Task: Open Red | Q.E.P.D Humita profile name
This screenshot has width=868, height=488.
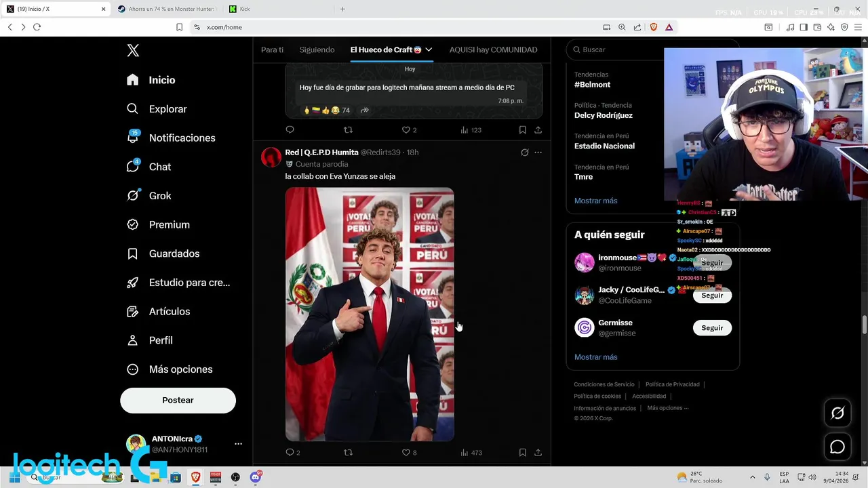Action: (321, 152)
